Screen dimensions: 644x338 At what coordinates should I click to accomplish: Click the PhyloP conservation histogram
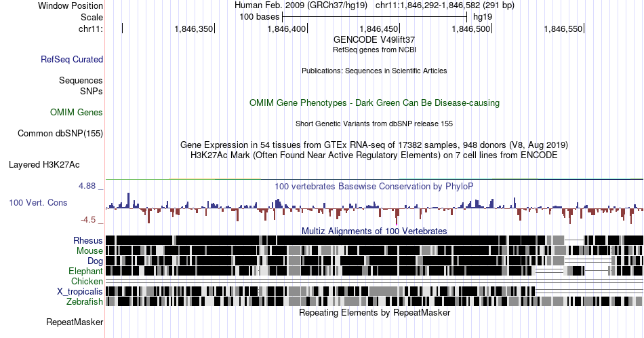(x=374, y=208)
